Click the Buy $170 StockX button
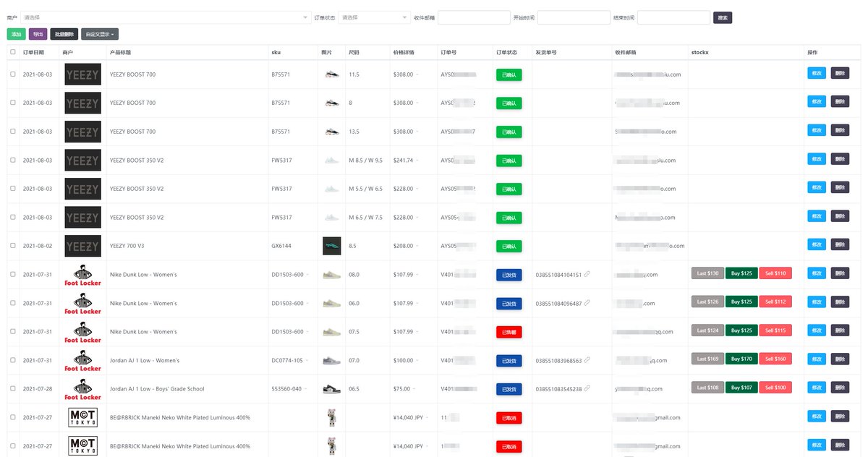The image size is (868, 457). pyautogui.click(x=741, y=359)
